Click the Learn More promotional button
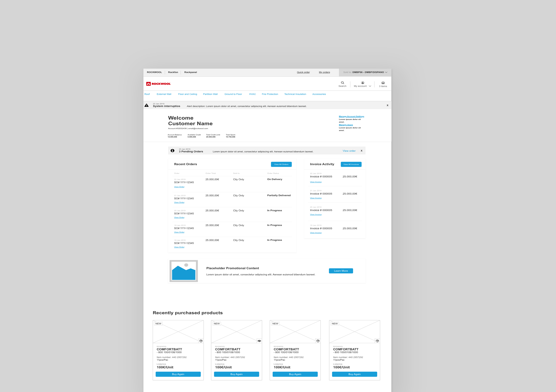Screen dimensions: 556x392 coord(341,271)
